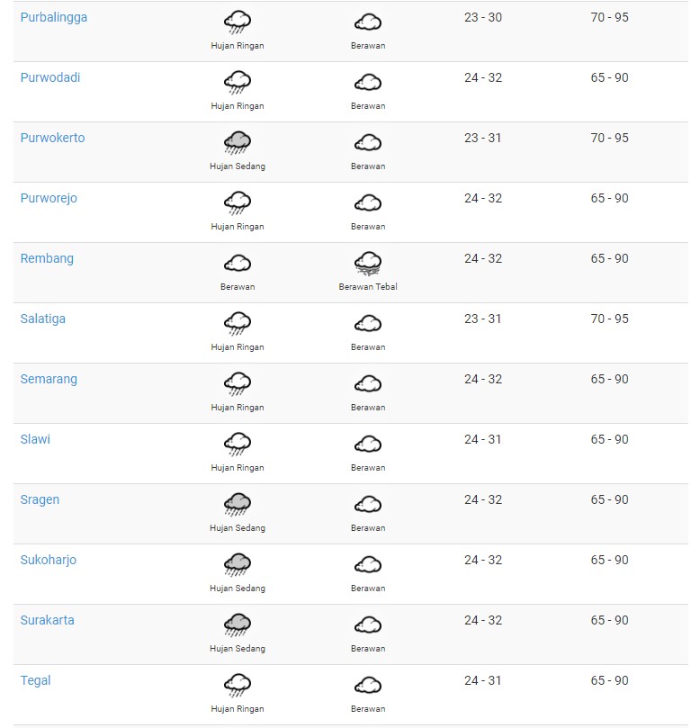The width and height of the screenshot is (700, 728).
Task: Open the Purwokerto city forecast link
Action: [x=52, y=138]
